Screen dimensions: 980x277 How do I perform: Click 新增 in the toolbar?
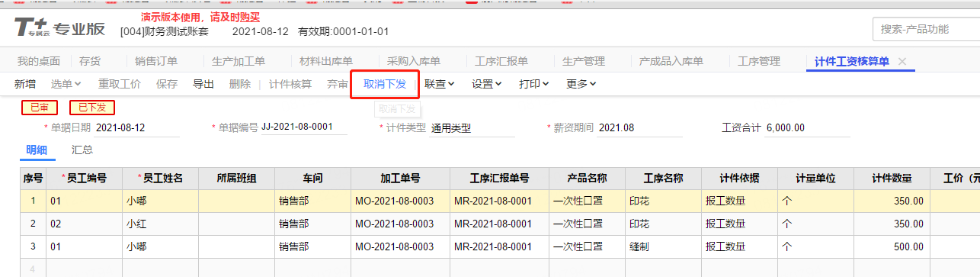25,84
